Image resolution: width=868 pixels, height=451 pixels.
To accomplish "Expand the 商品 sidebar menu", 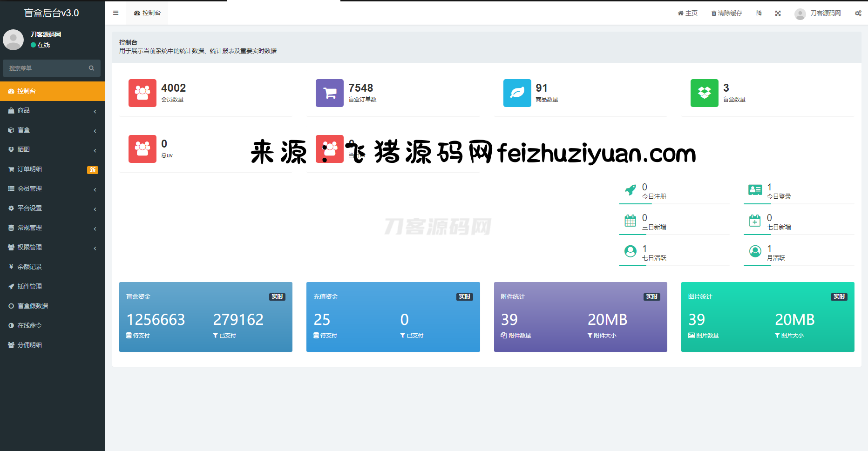I will pyautogui.click(x=52, y=111).
